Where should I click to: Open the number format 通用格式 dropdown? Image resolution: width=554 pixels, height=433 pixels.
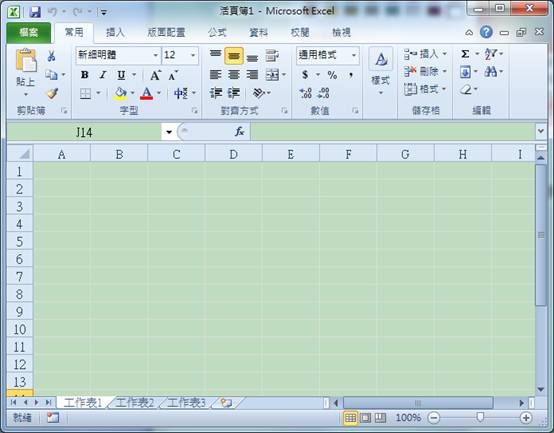[353, 55]
